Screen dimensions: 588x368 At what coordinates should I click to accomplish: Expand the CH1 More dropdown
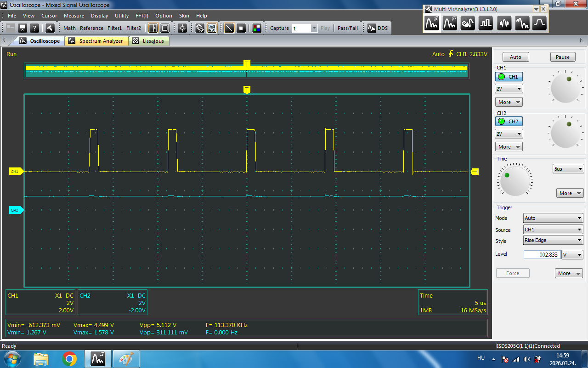(x=509, y=102)
